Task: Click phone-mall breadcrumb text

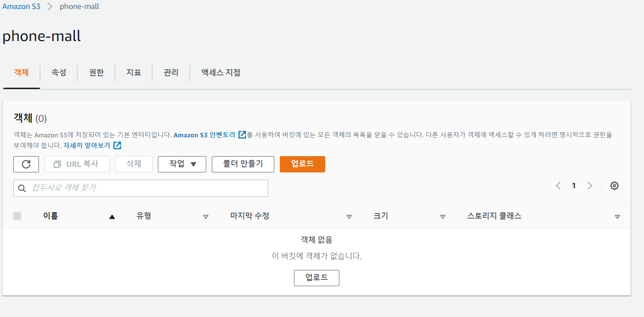Action: [80, 7]
